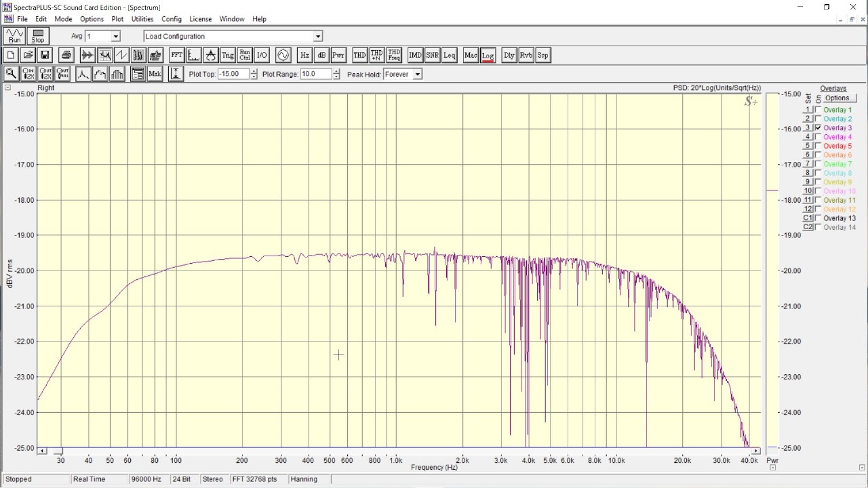This screenshot has height=488, width=868.
Task: Click the Set button for overlay 5
Action: 808,146
